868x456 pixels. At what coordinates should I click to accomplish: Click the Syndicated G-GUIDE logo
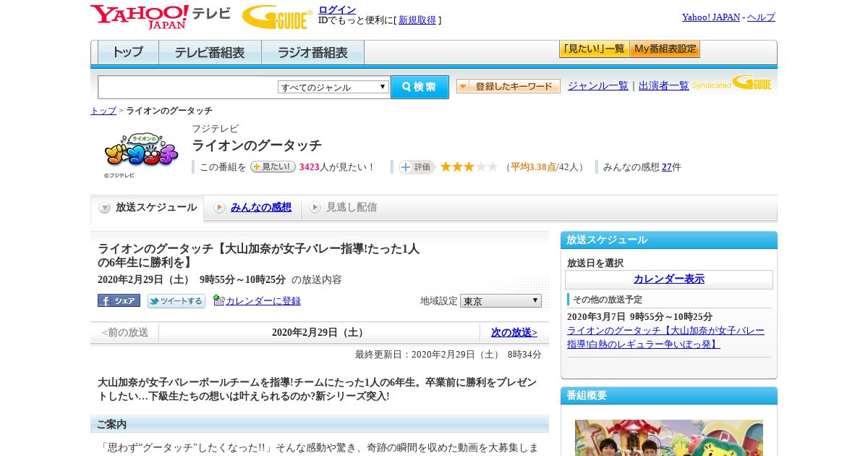pyautogui.click(x=731, y=83)
